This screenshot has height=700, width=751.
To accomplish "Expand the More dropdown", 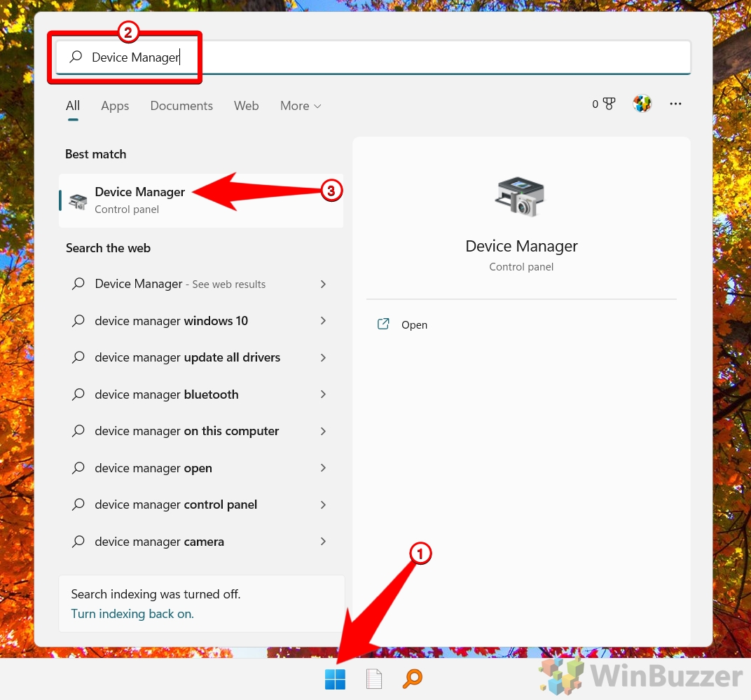I will pos(301,105).
